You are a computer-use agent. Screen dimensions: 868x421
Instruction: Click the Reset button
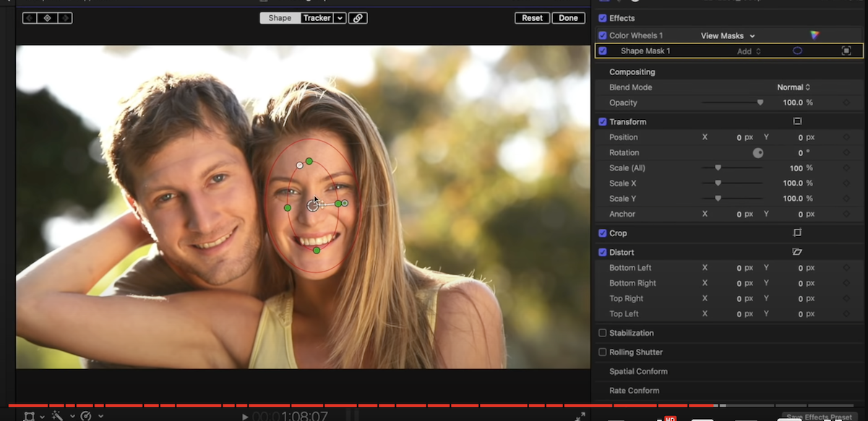[x=532, y=18]
